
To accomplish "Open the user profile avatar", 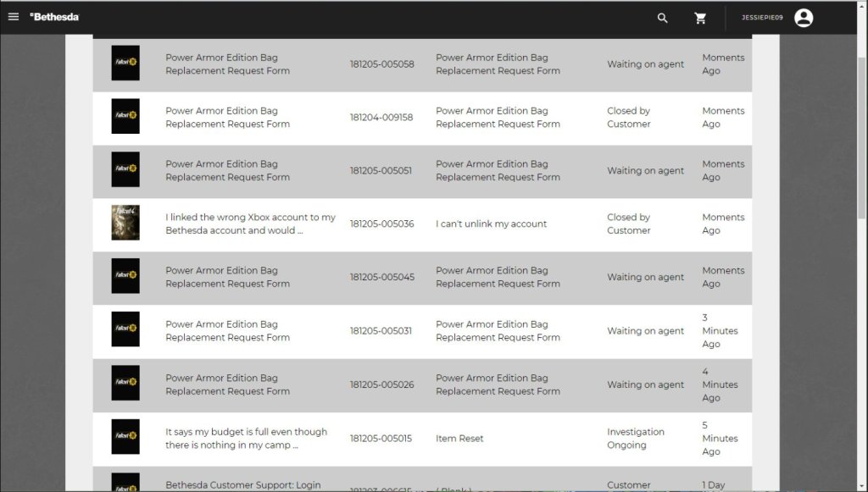I will (x=804, y=18).
